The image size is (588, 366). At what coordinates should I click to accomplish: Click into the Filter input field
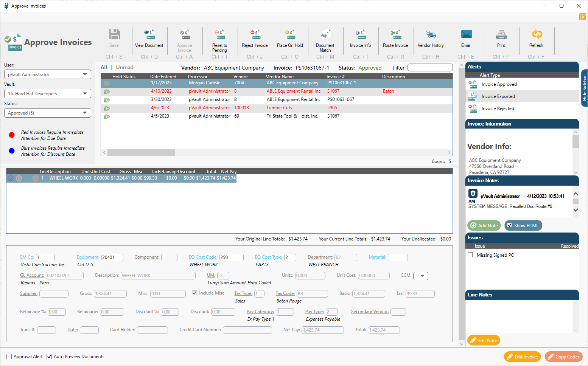tap(430, 68)
